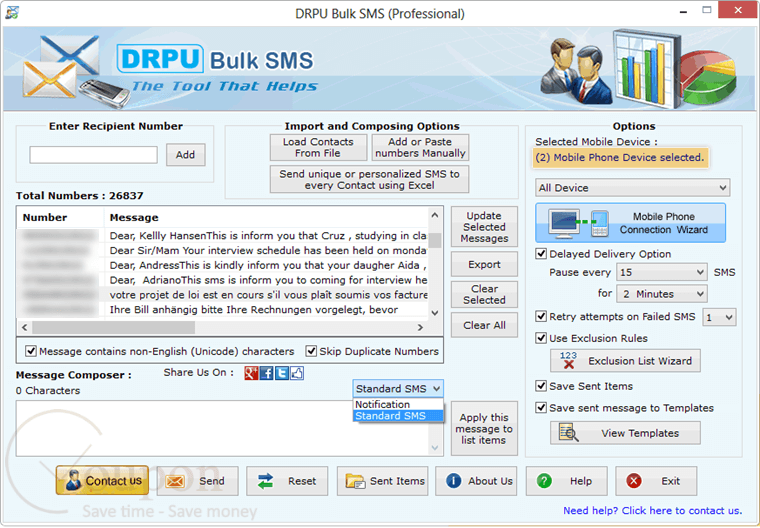Click the horizontal scrollbar thumb in message list
760x528 pixels.
[113, 327]
